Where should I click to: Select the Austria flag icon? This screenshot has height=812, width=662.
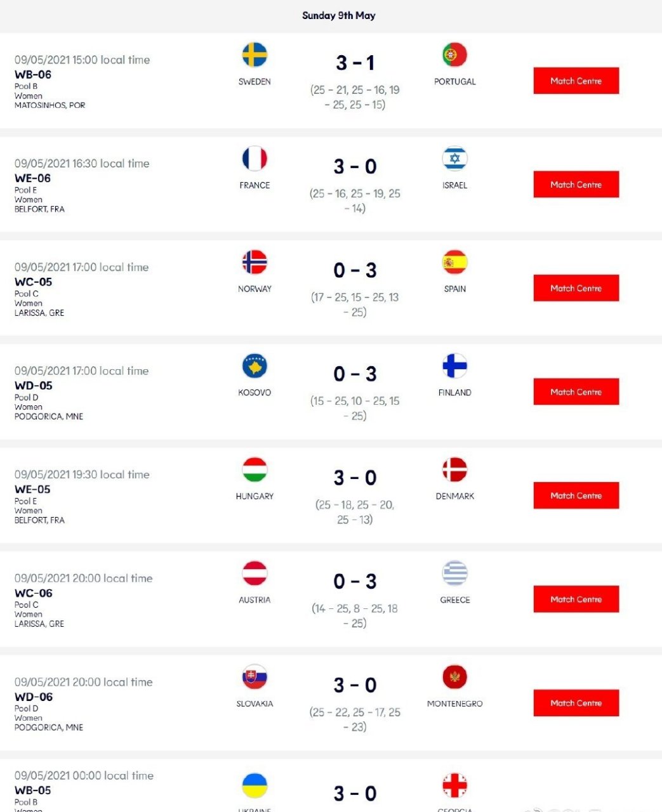(x=255, y=573)
